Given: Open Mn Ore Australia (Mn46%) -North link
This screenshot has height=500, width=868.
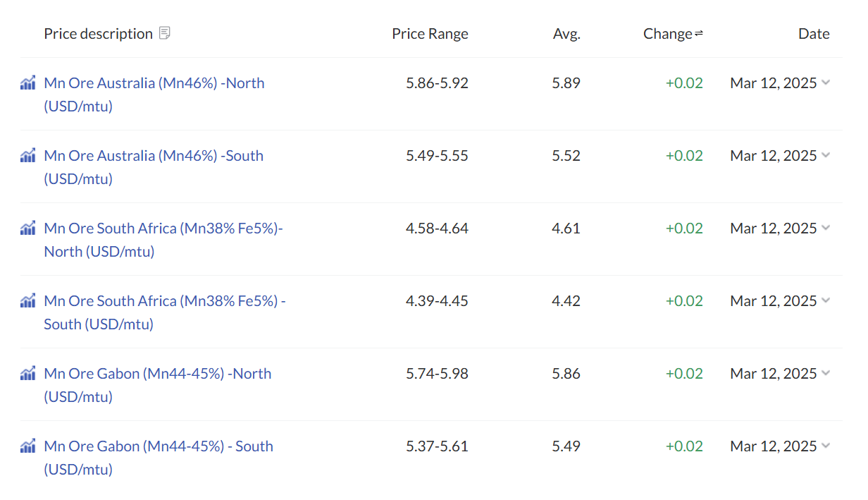Looking at the screenshot, I should click(154, 94).
